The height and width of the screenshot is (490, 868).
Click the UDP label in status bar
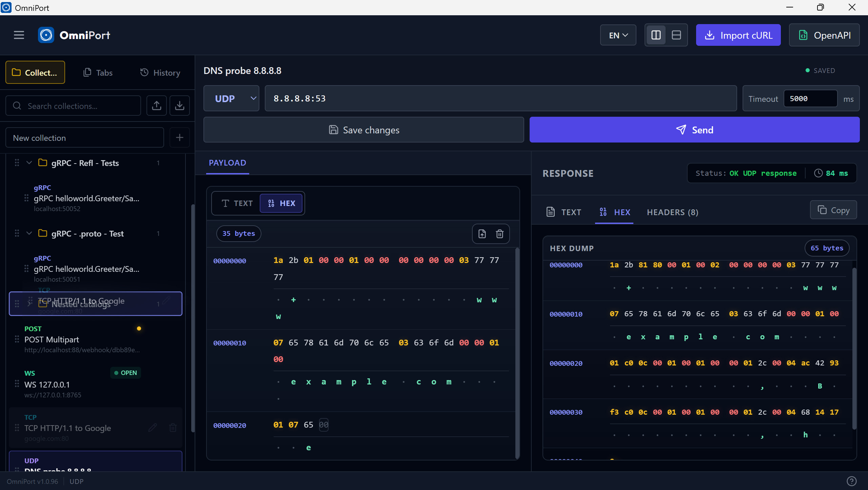click(x=76, y=481)
